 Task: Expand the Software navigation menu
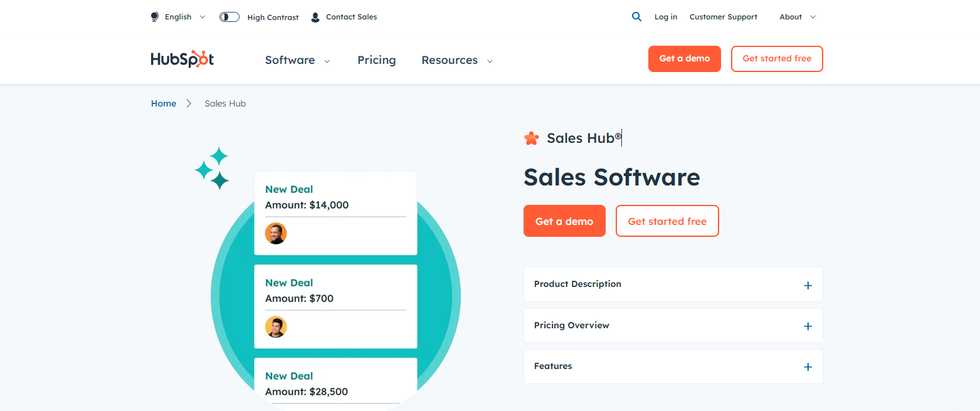tap(297, 60)
